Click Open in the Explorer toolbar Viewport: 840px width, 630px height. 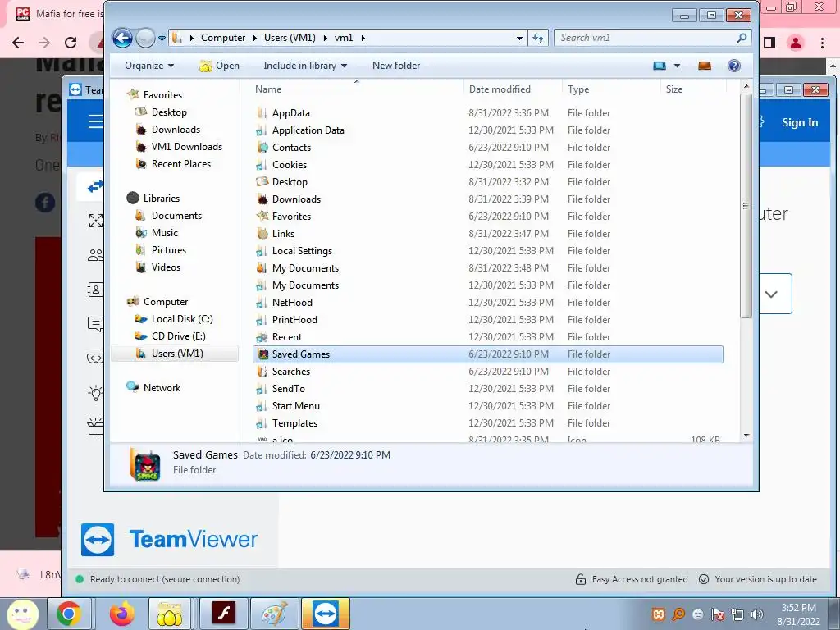(x=219, y=66)
